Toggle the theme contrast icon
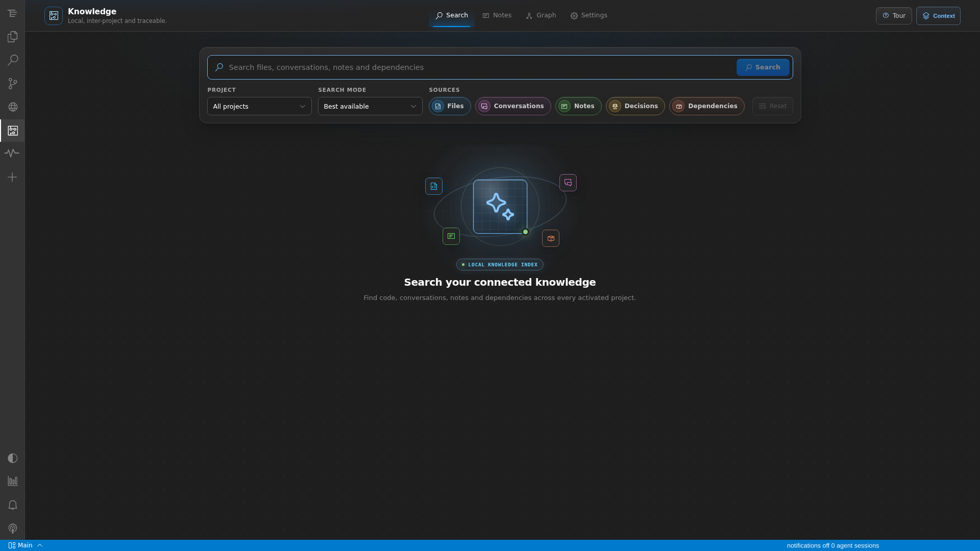The width and height of the screenshot is (980, 551). (12, 458)
